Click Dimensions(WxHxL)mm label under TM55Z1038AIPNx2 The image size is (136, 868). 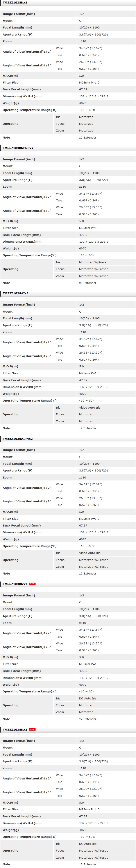tap(22, 532)
